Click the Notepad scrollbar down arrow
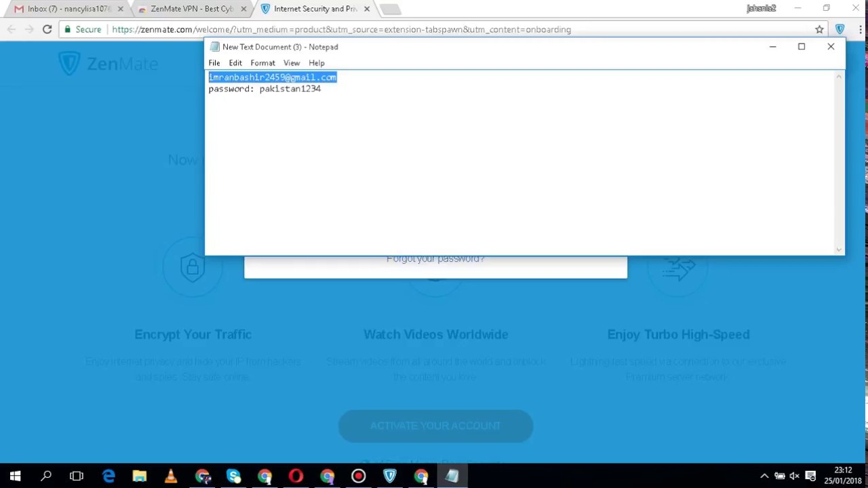 tap(839, 250)
